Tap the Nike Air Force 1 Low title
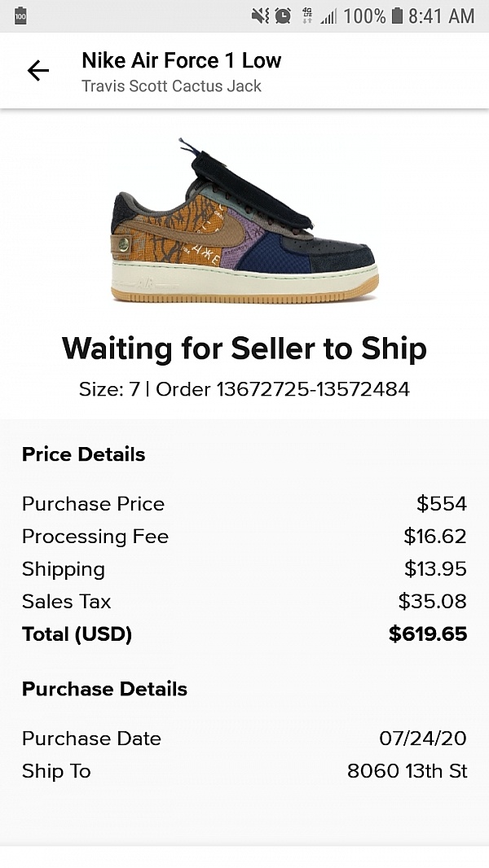Screen dimensions: 489x868 (x=181, y=60)
